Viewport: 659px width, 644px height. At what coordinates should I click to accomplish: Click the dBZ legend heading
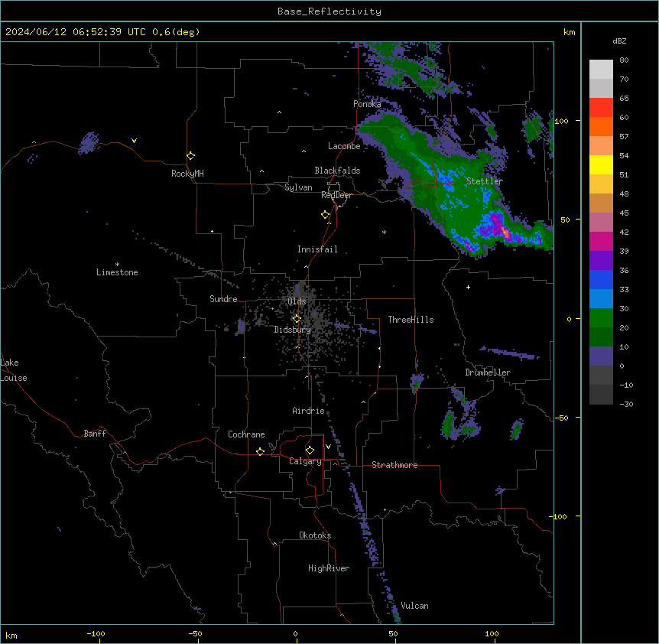click(x=619, y=41)
